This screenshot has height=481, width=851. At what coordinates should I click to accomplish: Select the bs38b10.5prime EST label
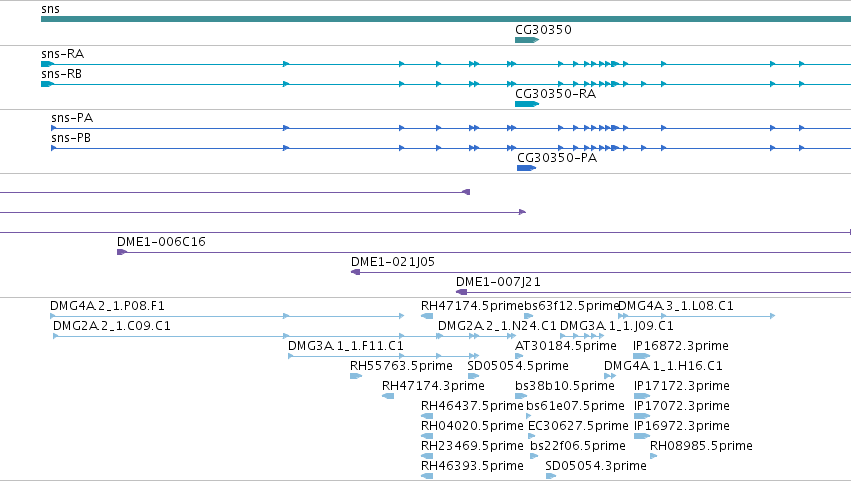pos(564,385)
